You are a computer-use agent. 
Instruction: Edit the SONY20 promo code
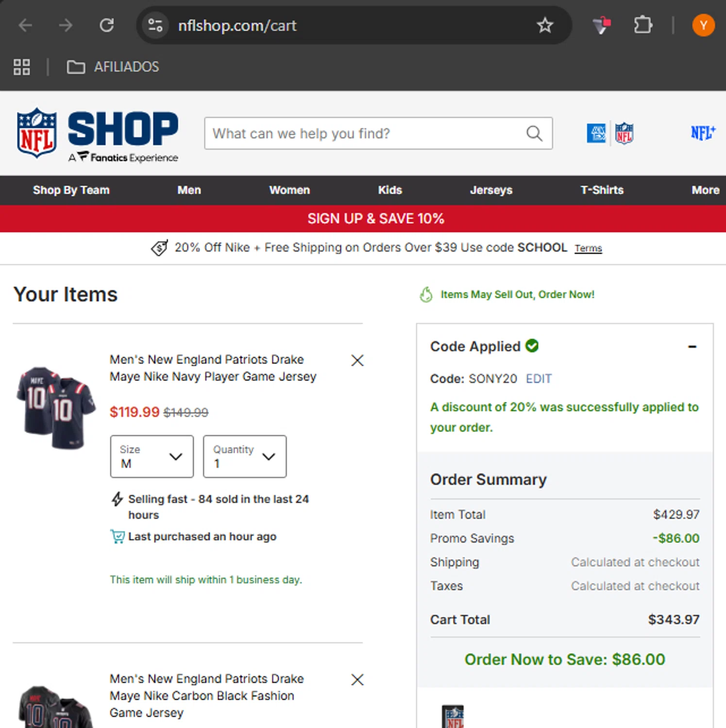[539, 379]
